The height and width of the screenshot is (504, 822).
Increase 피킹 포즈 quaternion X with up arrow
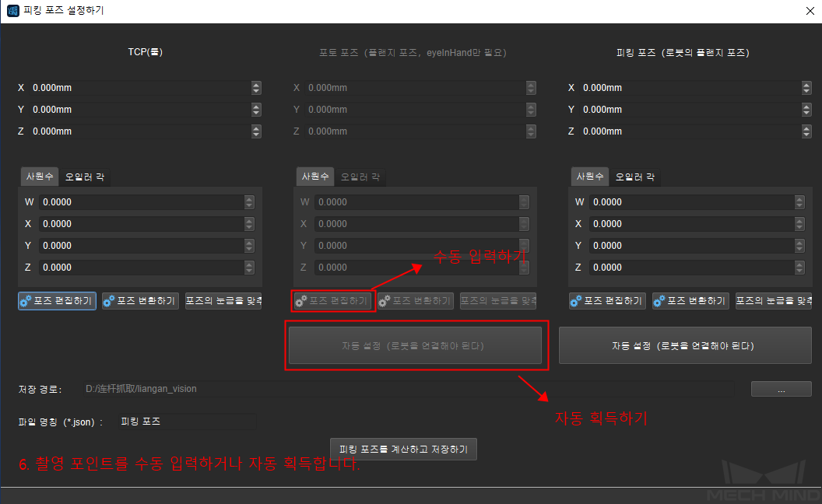click(799, 221)
